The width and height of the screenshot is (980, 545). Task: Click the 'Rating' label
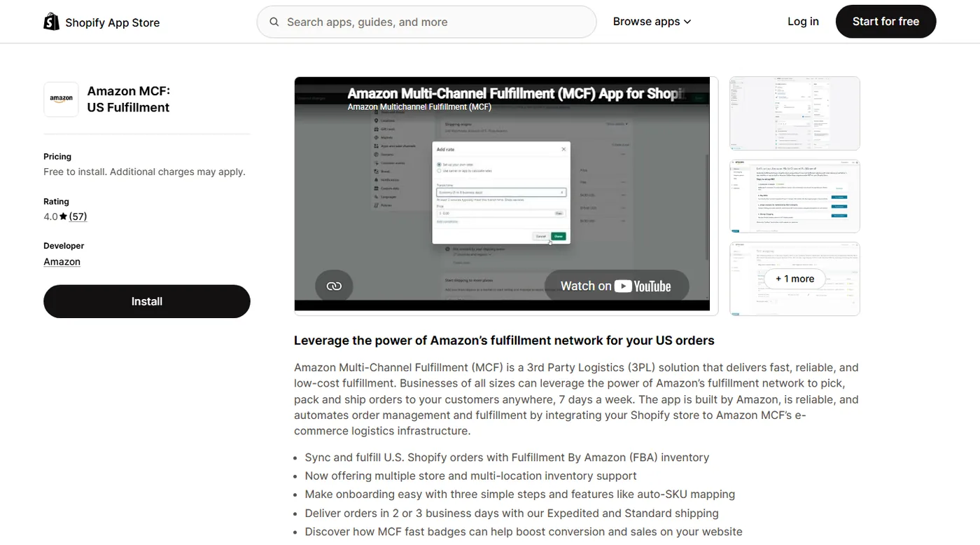pos(56,201)
